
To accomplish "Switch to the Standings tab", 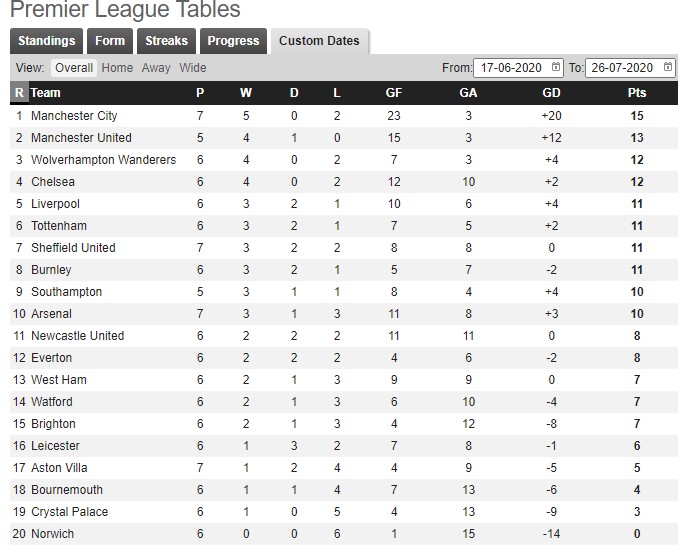I will point(46,41).
